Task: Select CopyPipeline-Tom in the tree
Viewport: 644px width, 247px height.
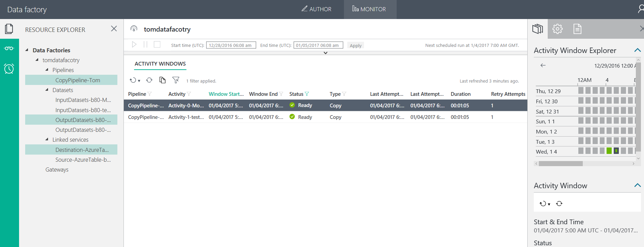Action: click(x=71, y=80)
